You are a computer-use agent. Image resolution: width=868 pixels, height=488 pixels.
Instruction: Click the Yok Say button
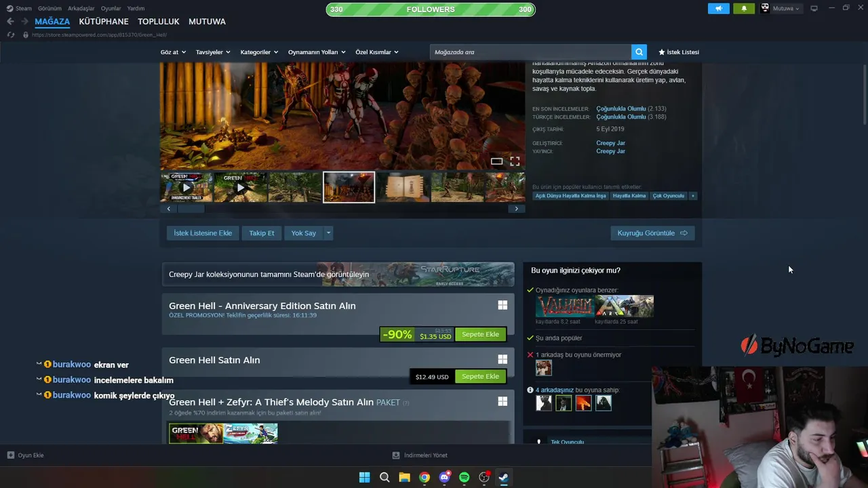(304, 233)
